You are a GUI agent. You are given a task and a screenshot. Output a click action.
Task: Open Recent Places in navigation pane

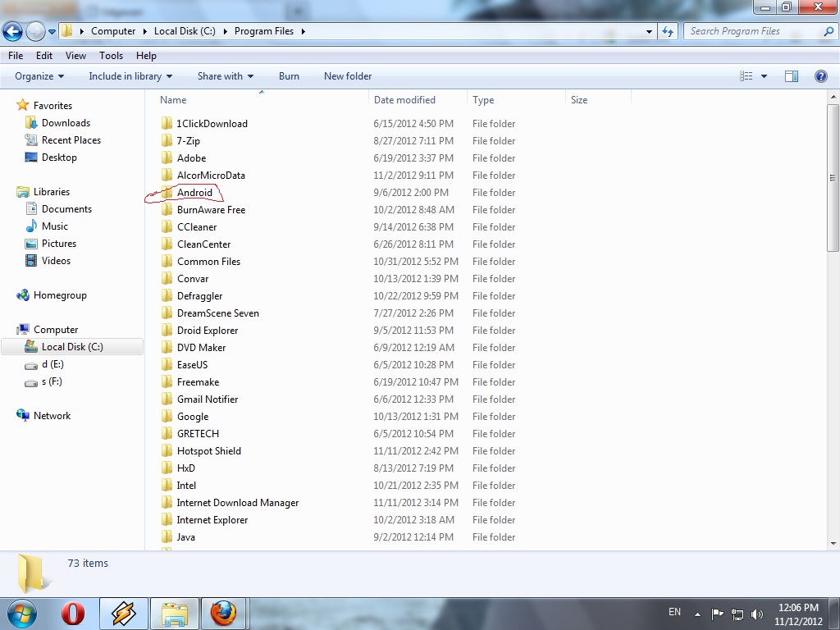pyautogui.click(x=71, y=139)
